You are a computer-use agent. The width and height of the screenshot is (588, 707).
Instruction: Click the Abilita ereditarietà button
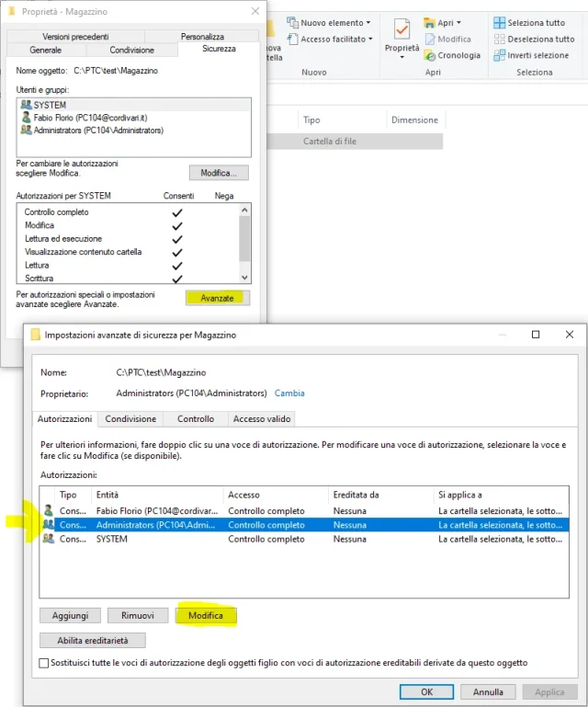pos(93,640)
